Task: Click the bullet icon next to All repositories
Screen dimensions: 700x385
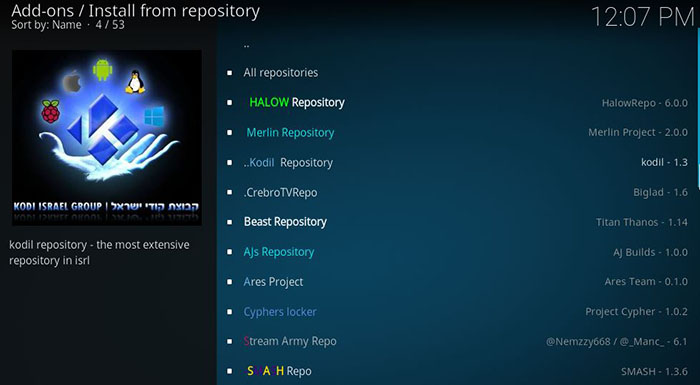Action: pyautogui.click(x=229, y=73)
